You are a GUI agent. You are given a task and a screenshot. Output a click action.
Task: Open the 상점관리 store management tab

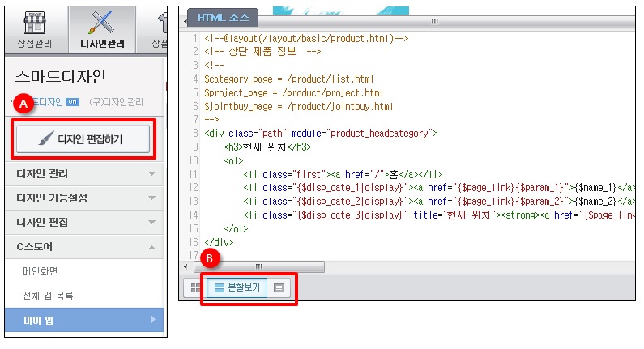pyautogui.click(x=36, y=30)
